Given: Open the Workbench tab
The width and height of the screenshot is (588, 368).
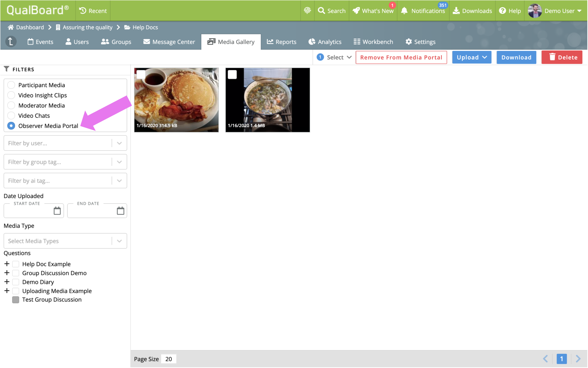Looking at the screenshot, I should [373, 42].
